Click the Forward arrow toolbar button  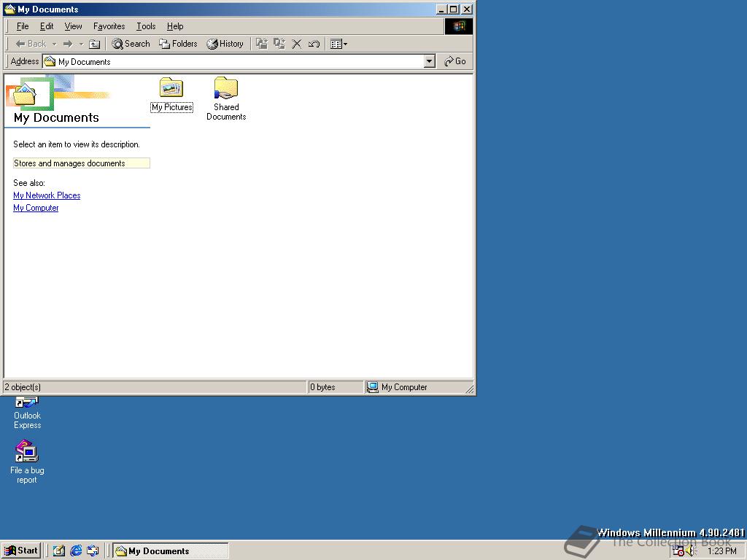[x=68, y=44]
